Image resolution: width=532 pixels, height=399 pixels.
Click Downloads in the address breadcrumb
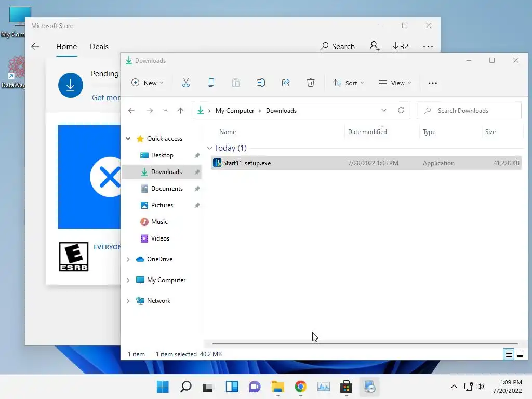[x=281, y=111]
